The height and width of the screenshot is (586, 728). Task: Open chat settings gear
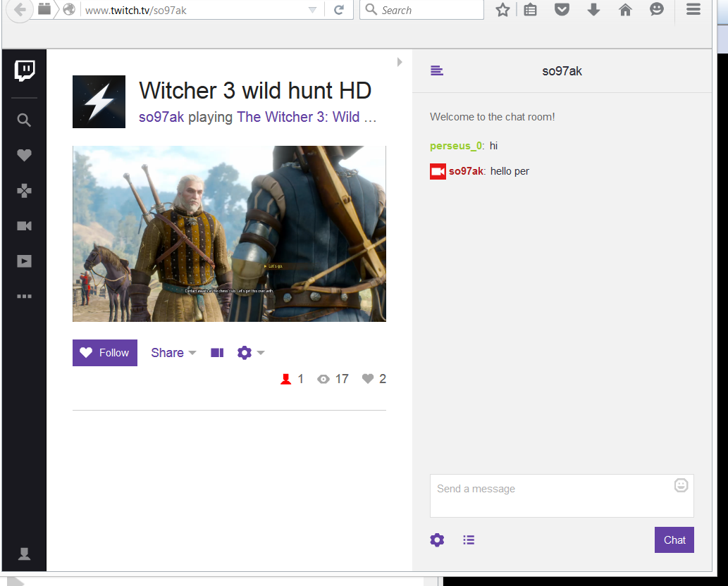point(437,540)
